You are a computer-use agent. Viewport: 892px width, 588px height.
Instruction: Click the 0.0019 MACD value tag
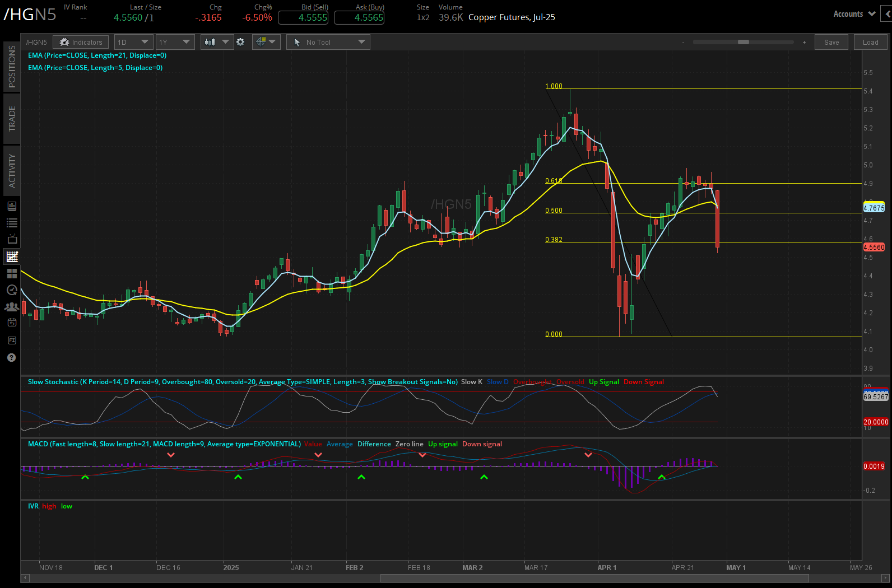pos(874,466)
